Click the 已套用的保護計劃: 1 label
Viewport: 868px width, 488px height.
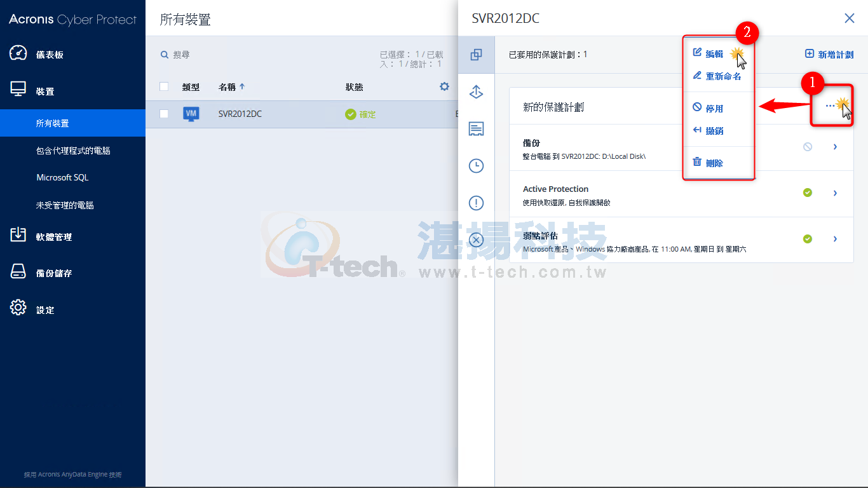click(548, 55)
